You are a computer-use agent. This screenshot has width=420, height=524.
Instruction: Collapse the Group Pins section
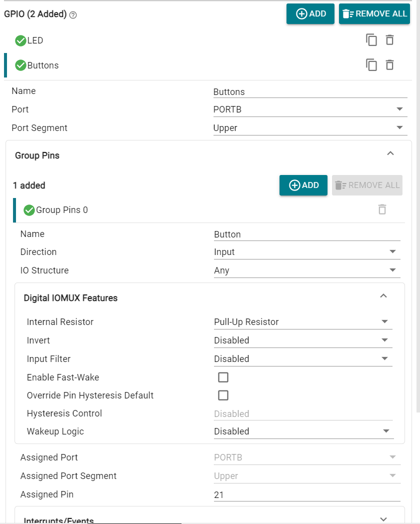[x=390, y=153]
